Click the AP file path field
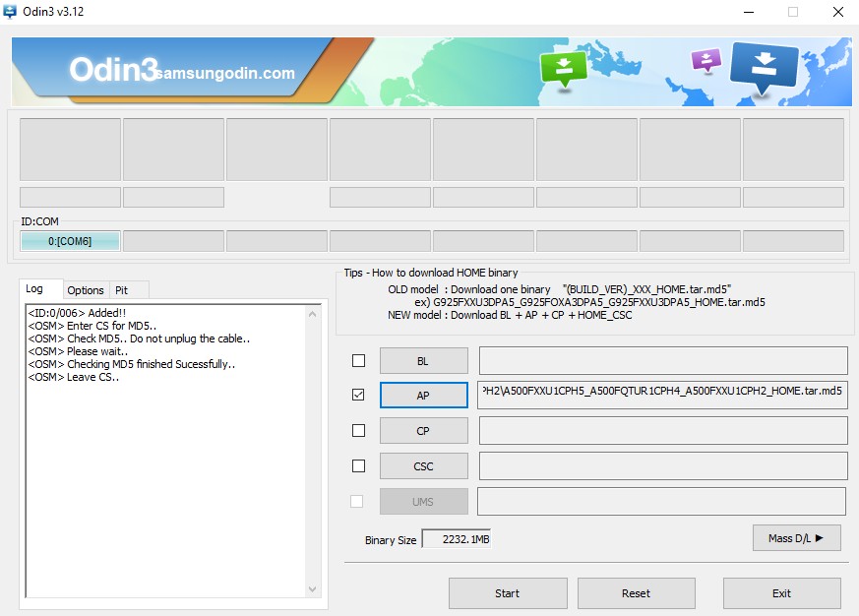 662,396
